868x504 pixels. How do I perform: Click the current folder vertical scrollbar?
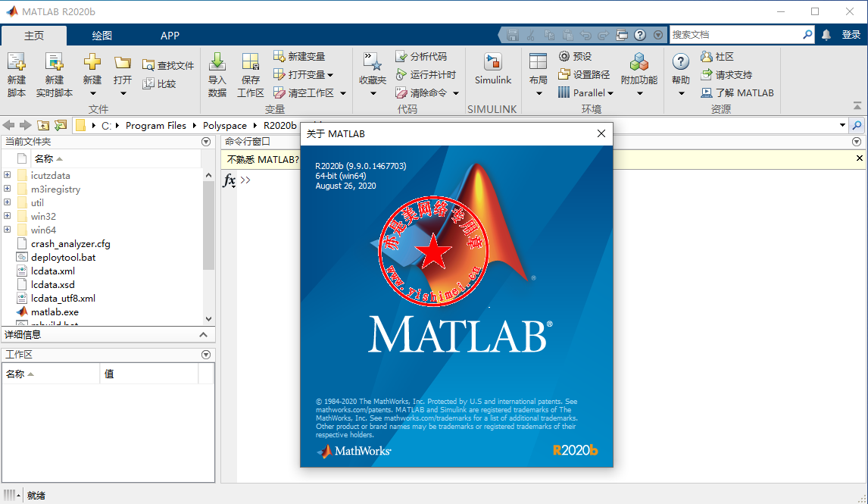(208, 225)
